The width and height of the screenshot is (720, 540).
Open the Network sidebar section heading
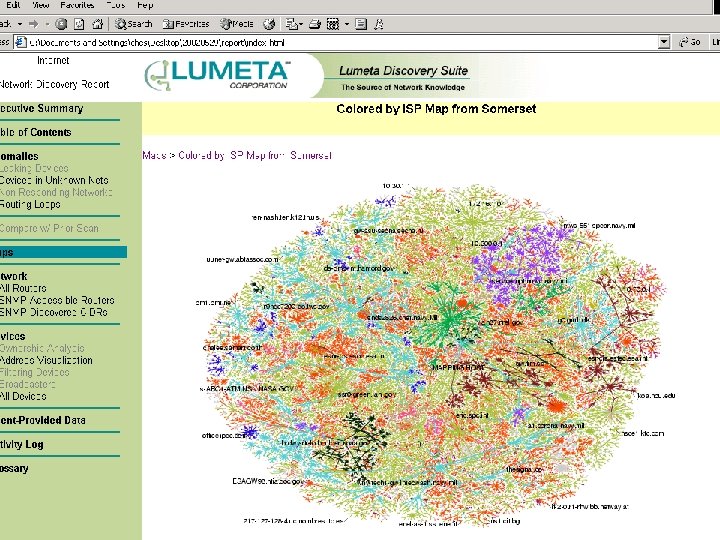point(14,276)
